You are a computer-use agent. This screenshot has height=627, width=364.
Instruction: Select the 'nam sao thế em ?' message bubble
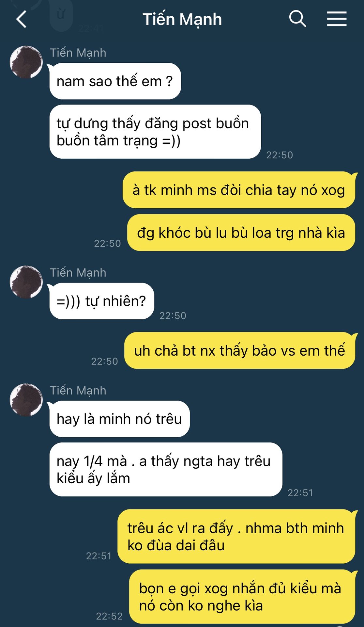point(115,81)
